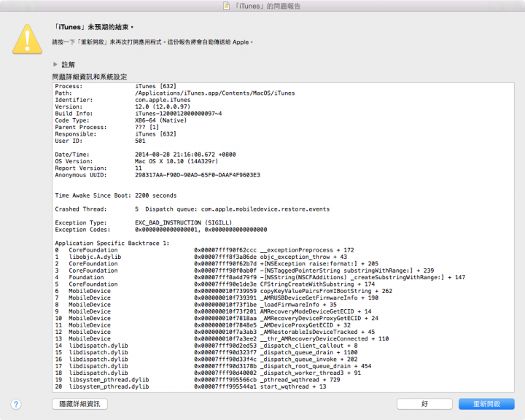Click backtrace row 1 objc_exception_throw + 43

[x=201, y=257]
